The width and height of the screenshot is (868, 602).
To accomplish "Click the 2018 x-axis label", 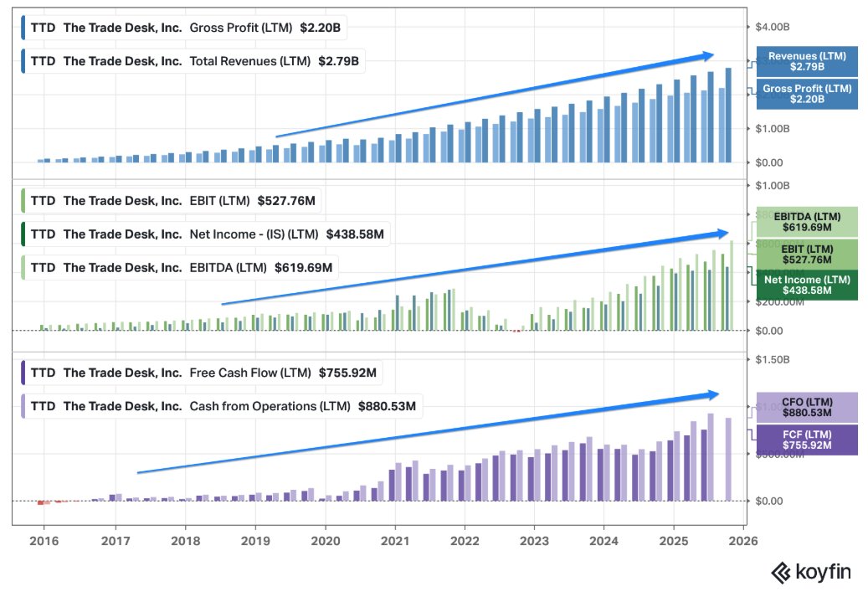I will click(x=186, y=541).
